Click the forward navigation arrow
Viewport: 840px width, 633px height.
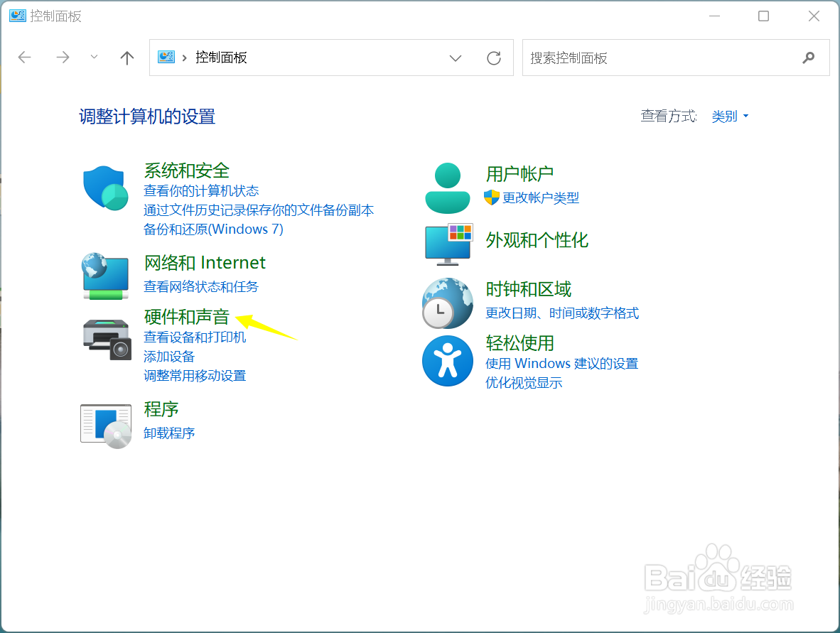point(63,58)
